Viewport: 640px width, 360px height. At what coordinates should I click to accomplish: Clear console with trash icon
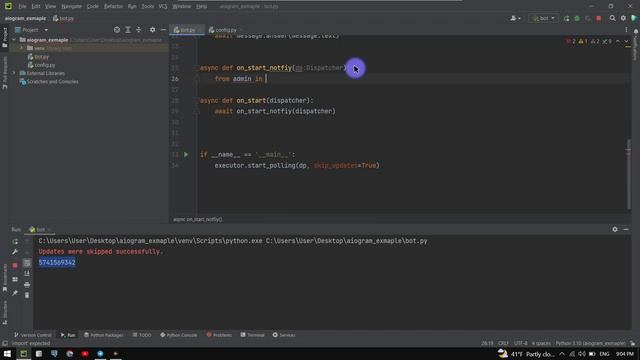pyautogui.click(x=27, y=295)
